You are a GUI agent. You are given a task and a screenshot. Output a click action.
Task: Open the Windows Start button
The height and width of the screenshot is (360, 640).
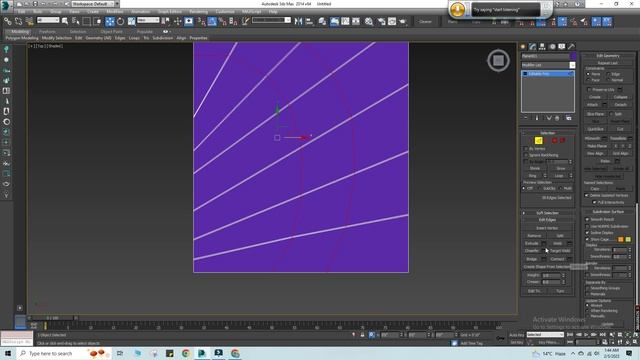[x=8, y=353]
